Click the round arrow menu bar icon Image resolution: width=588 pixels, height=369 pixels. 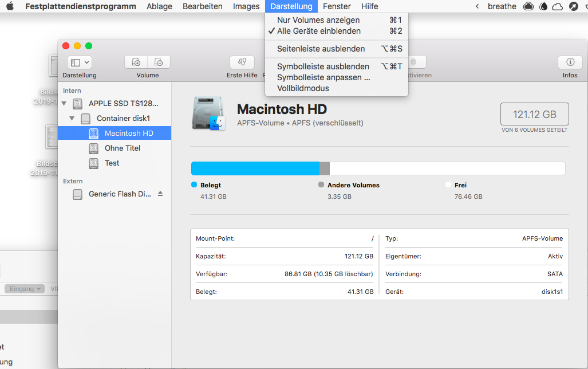coord(573,6)
